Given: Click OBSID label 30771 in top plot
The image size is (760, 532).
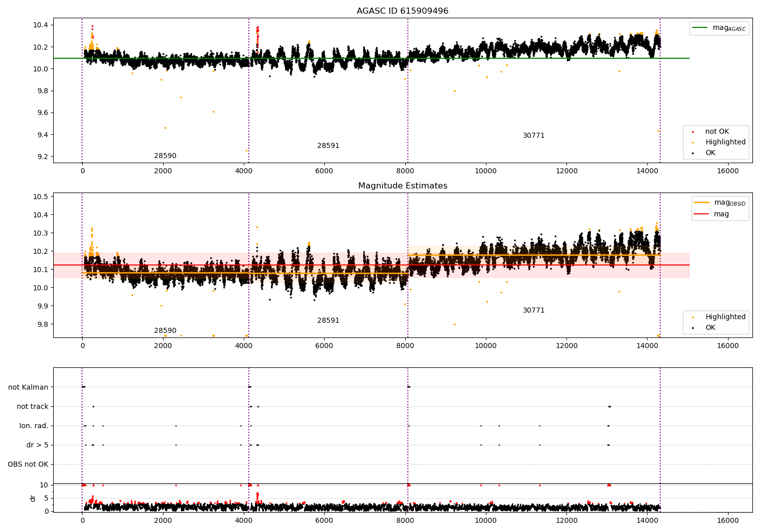Looking at the screenshot, I should tap(534, 136).
